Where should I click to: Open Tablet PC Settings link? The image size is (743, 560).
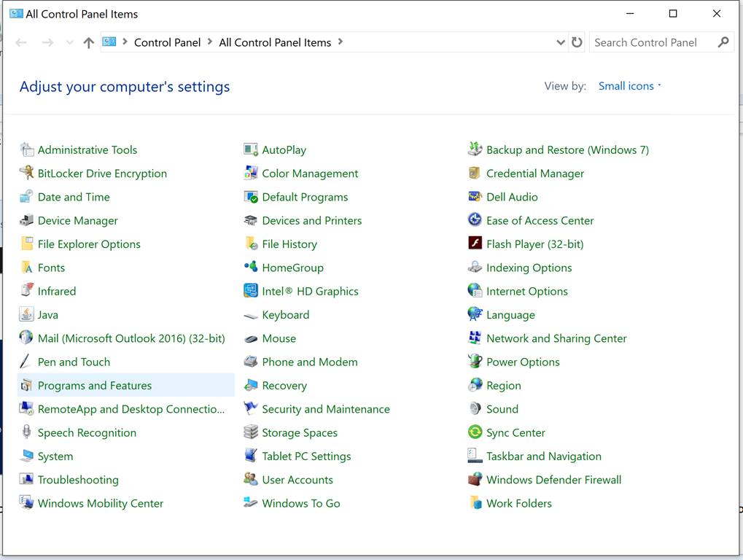(x=306, y=456)
